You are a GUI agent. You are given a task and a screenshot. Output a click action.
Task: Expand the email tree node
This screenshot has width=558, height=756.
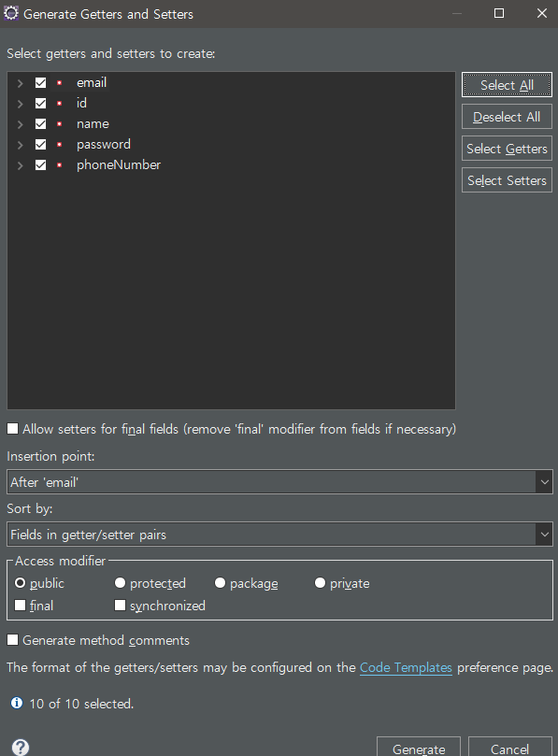(x=20, y=83)
